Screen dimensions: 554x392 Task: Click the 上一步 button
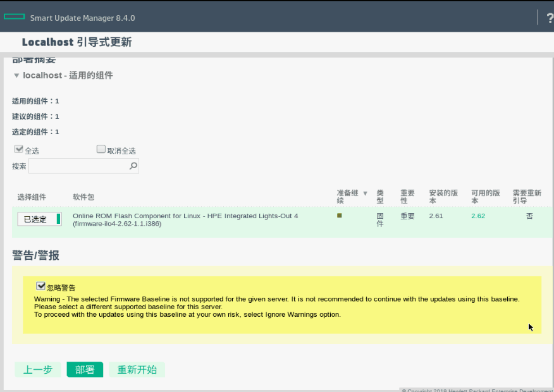38,370
